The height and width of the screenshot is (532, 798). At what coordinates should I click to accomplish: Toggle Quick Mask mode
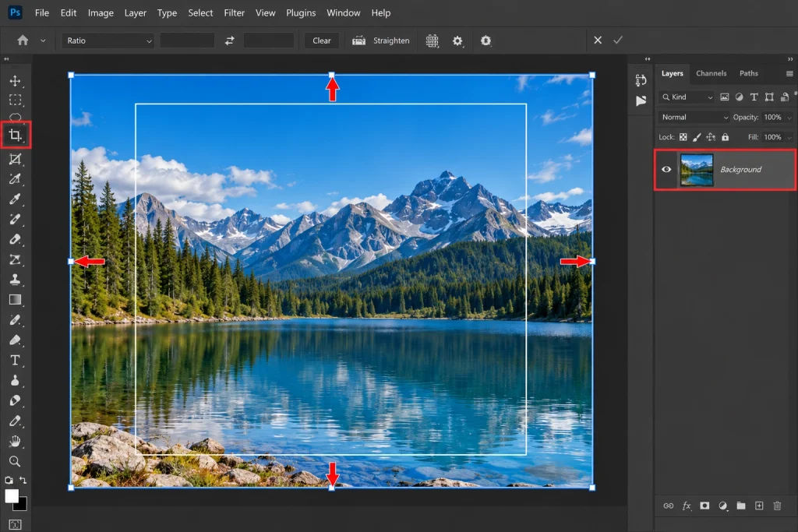[x=16, y=524]
